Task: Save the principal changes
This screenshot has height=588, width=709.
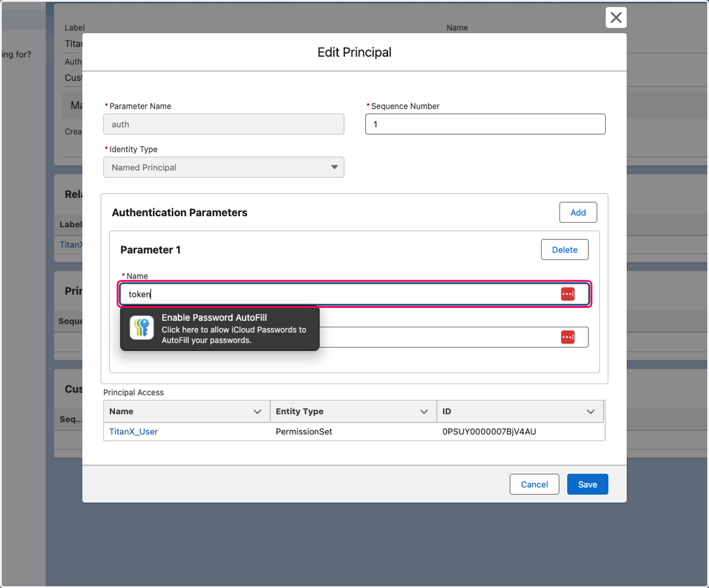Action: point(588,485)
